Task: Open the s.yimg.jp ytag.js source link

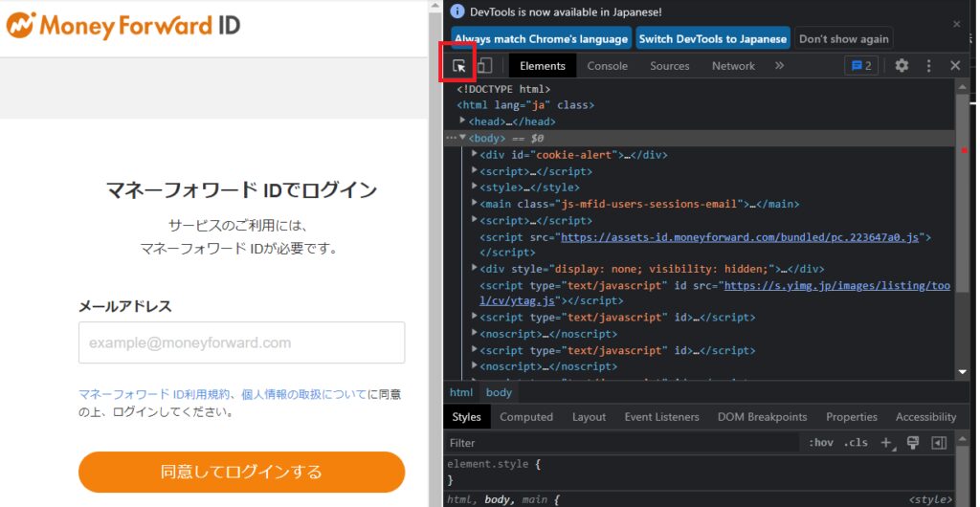Action: tap(836, 286)
